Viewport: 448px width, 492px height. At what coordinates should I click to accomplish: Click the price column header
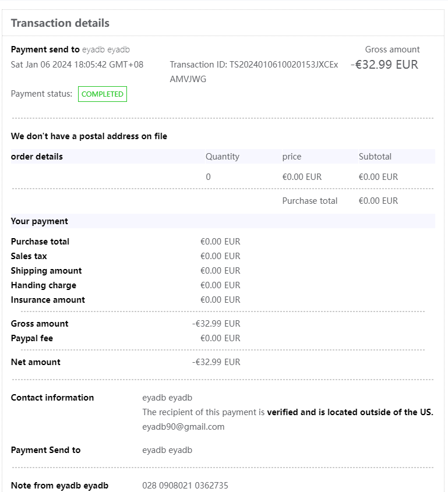click(292, 157)
